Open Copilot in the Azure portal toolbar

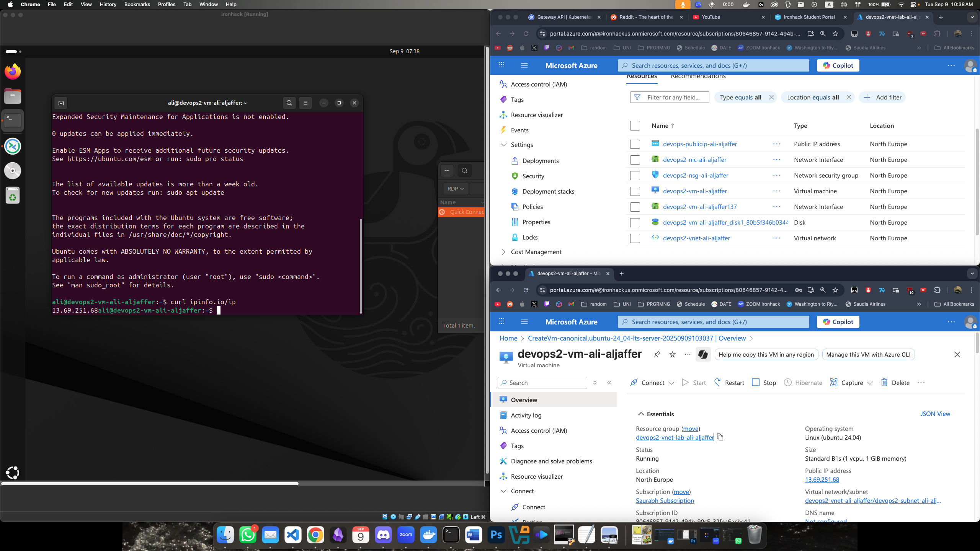838,65
